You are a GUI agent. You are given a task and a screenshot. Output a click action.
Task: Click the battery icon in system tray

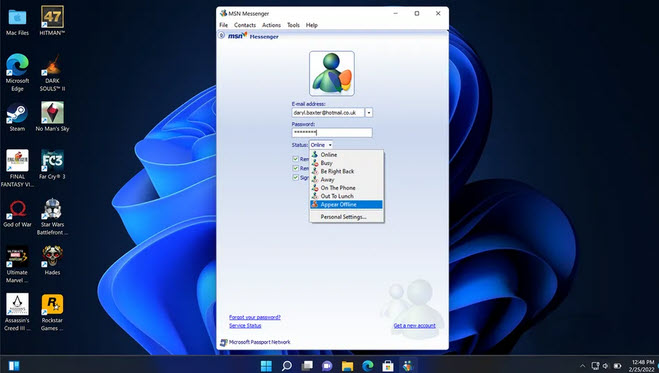pos(617,366)
